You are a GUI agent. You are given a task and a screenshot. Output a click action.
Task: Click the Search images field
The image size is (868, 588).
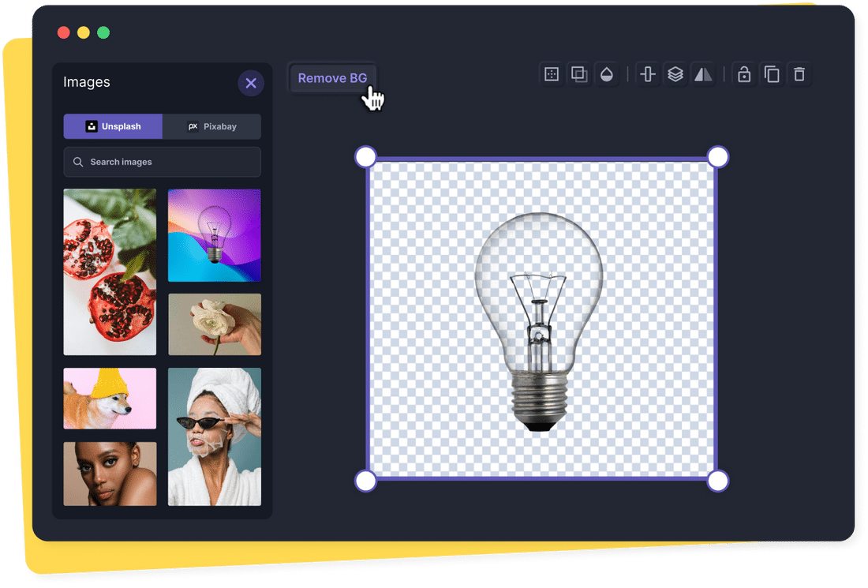[162, 162]
